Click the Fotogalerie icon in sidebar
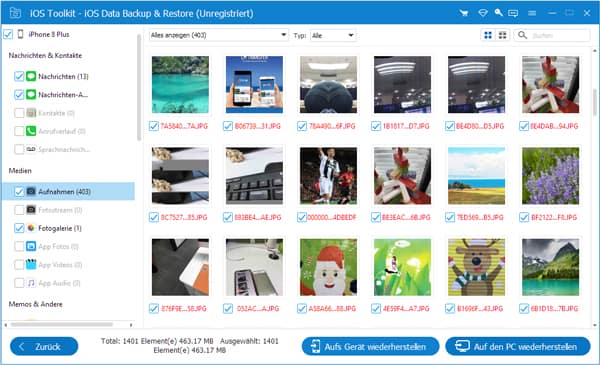The image size is (600, 365). (31, 228)
